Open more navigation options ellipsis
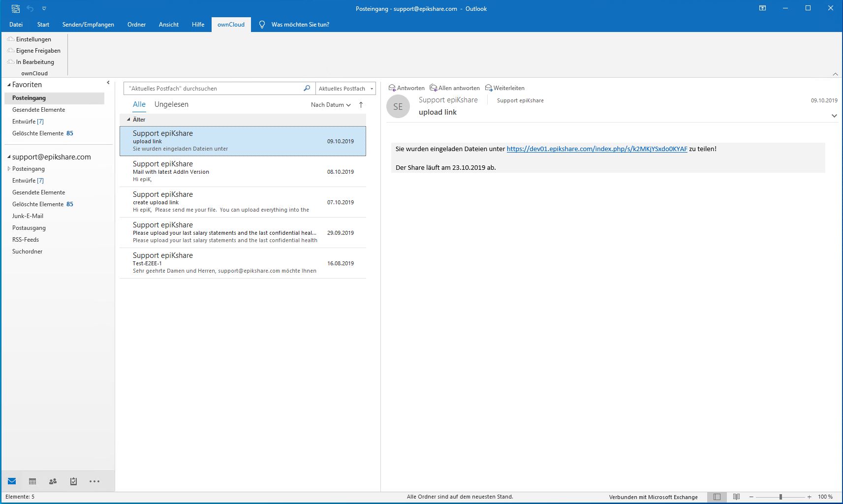This screenshot has width=843, height=504. [x=94, y=481]
